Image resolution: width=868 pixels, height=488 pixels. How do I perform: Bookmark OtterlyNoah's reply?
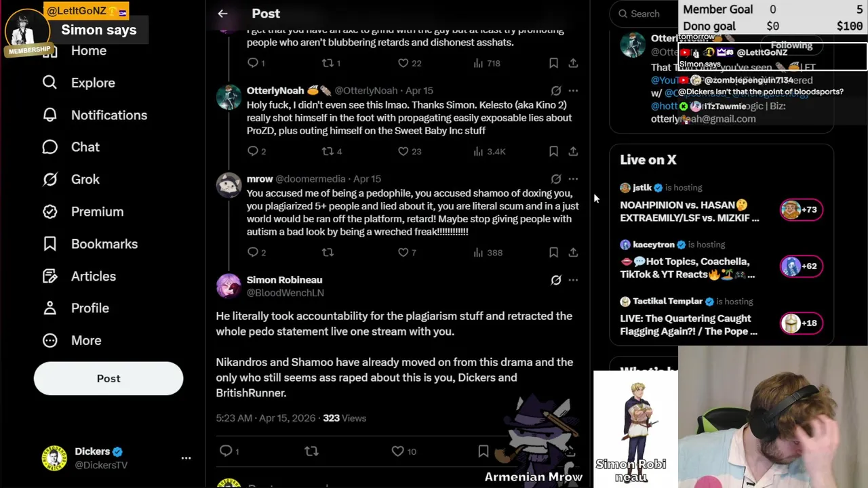553,151
